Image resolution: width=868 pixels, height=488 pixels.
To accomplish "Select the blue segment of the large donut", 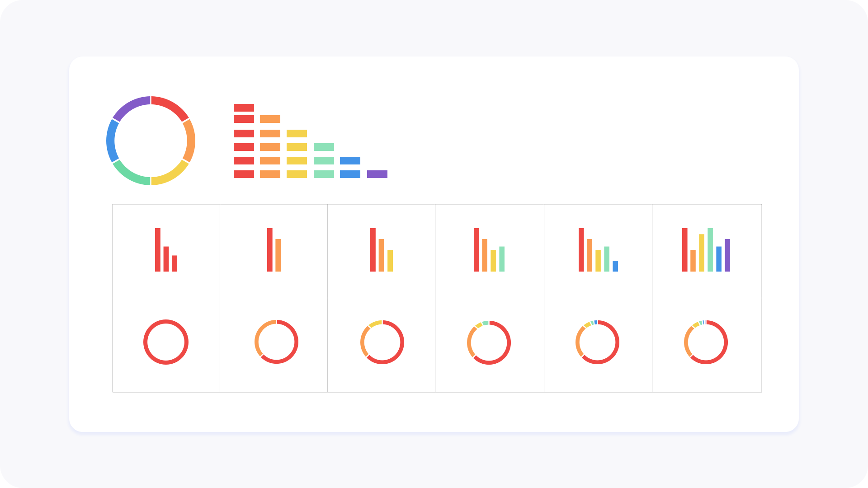I will pyautogui.click(x=111, y=141).
